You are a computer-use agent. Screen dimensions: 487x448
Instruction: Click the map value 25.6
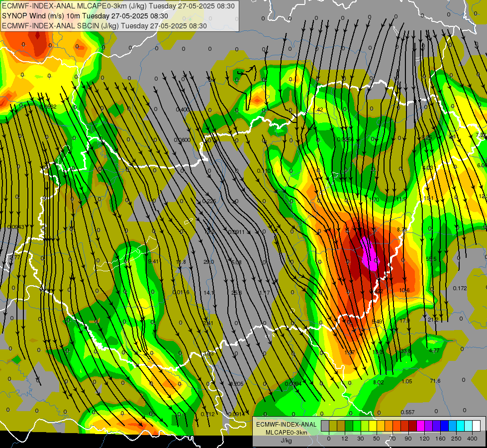coord(237,293)
